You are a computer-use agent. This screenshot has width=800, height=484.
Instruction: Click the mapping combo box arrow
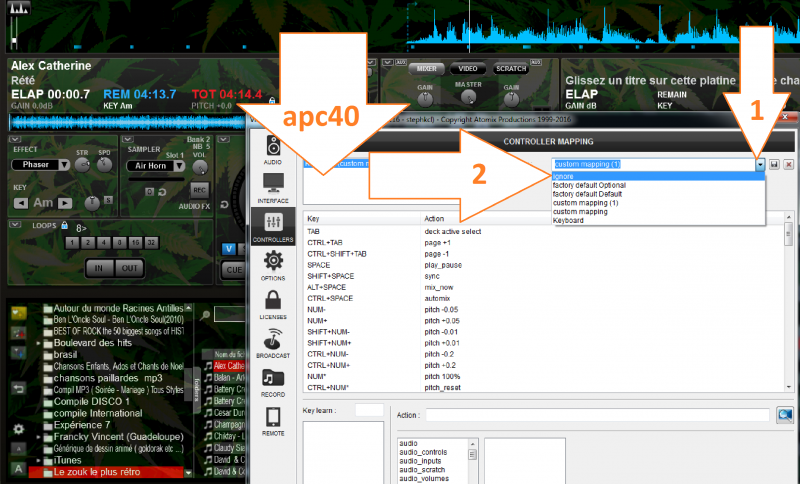[x=760, y=164]
